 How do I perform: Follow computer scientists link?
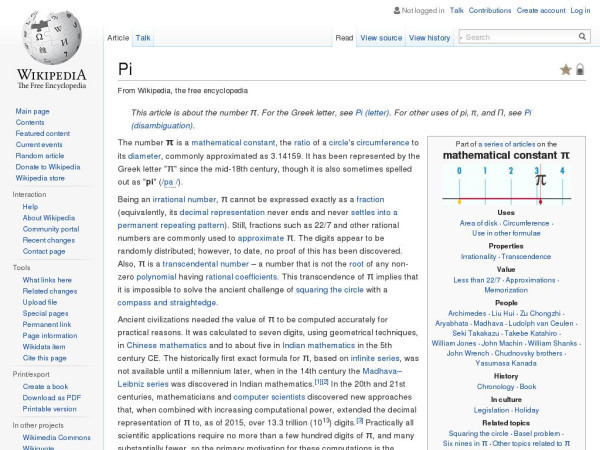tap(269, 397)
